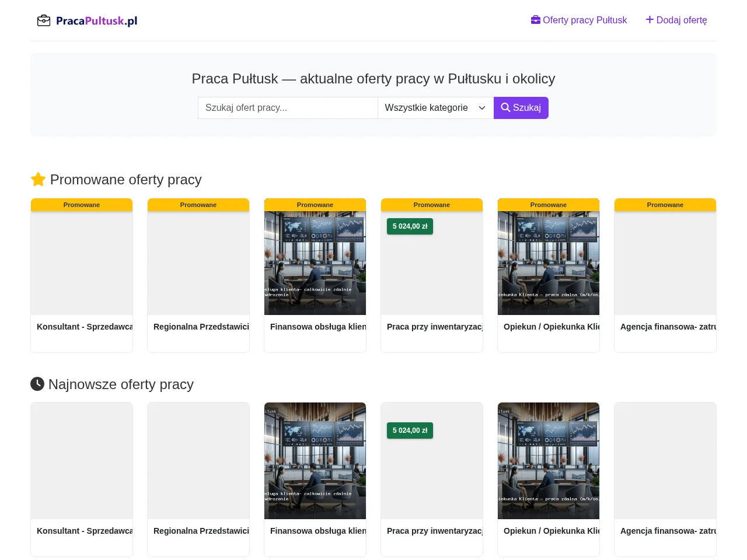The width and height of the screenshot is (747, 560).
Task: Click the PracaPultusk.pl site name
Action: (97, 21)
